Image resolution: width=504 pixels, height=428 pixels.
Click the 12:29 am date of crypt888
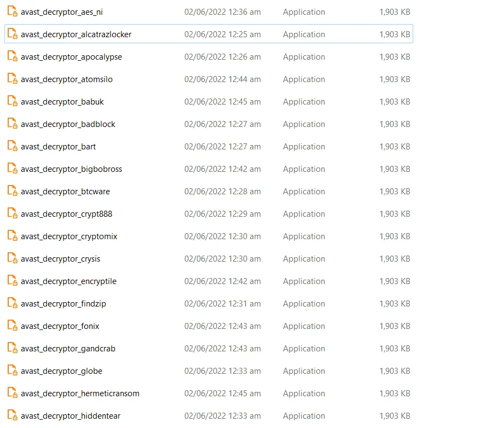click(x=222, y=214)
